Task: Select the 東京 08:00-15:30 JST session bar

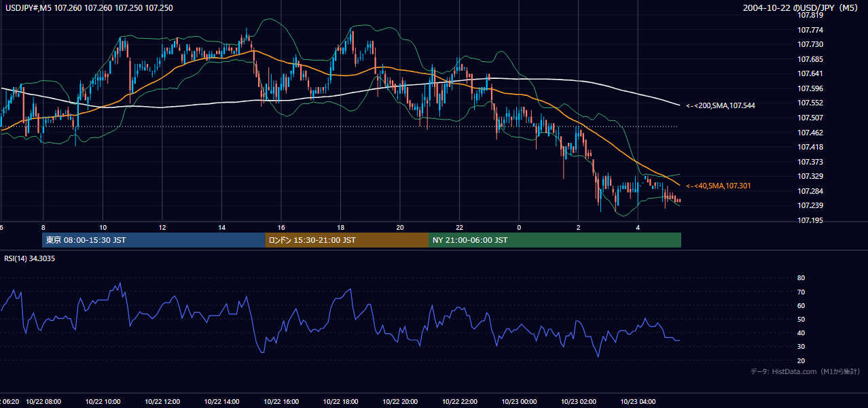Action: click(x=153, y=240)
